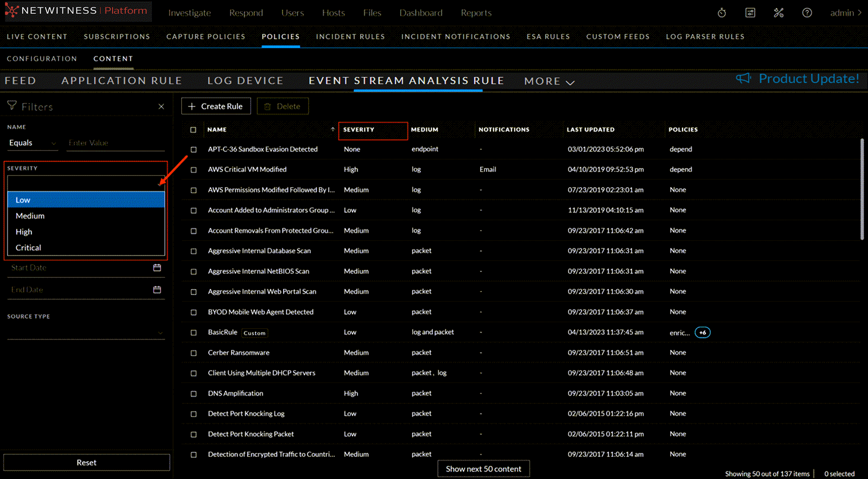
Task: Click the stopwatch jobs icon in header
Action: [x=722, y=13]
